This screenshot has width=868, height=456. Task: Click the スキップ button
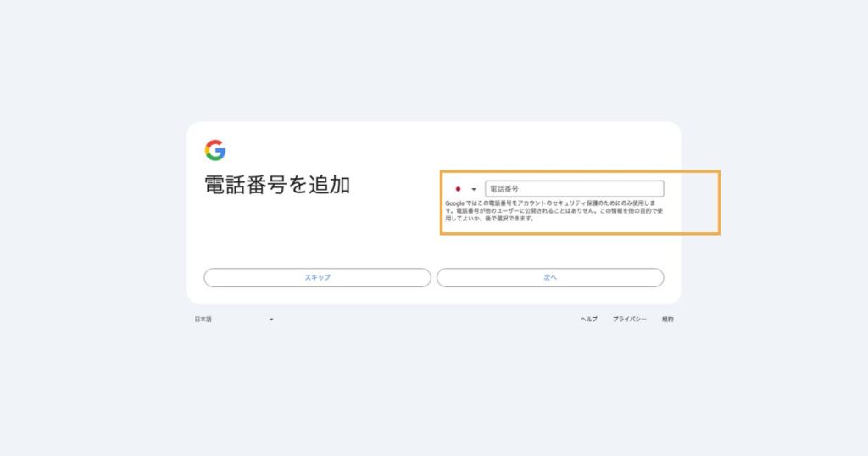click(x=317, y=278)
